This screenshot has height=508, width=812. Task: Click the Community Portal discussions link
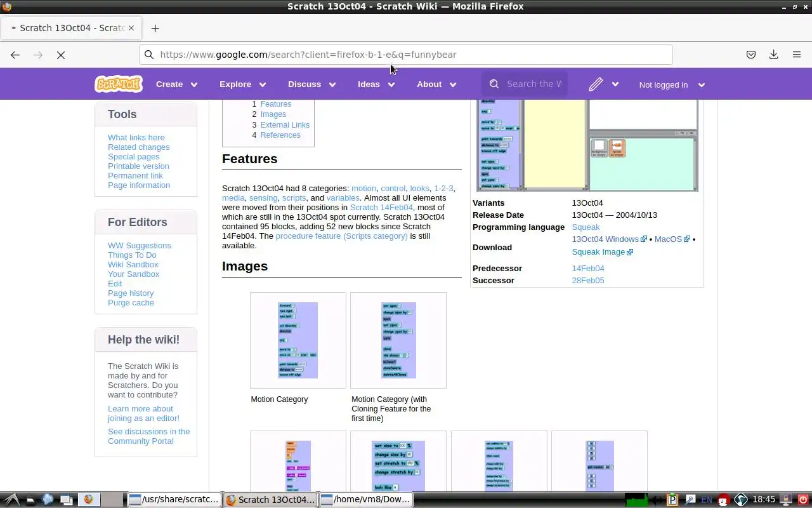pos(148,436)
